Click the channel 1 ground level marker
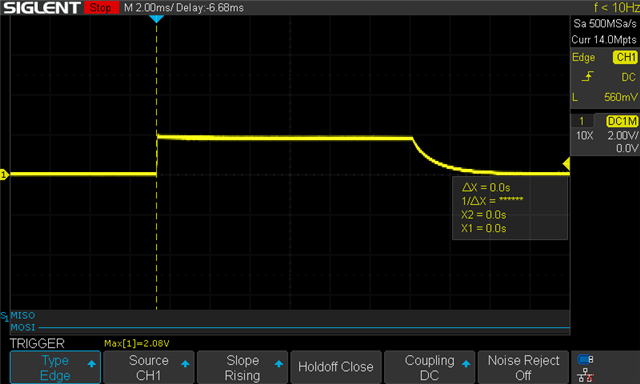 4,175
